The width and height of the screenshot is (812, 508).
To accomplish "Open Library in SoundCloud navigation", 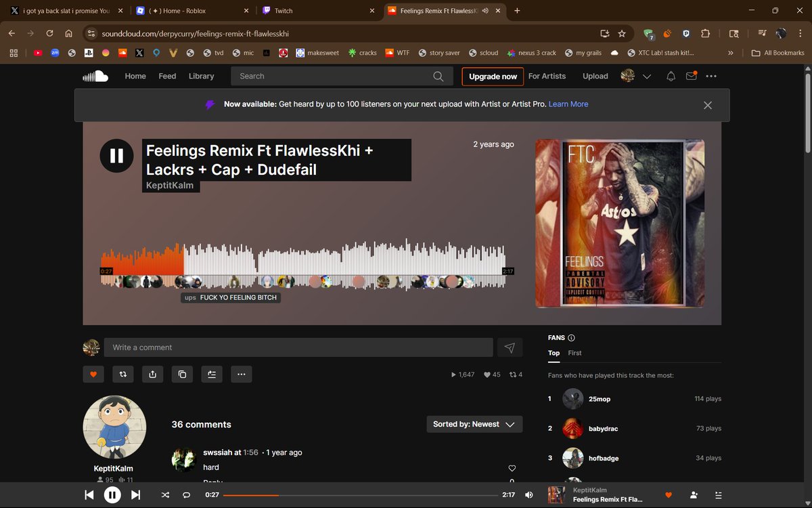I will coord(201,77).
